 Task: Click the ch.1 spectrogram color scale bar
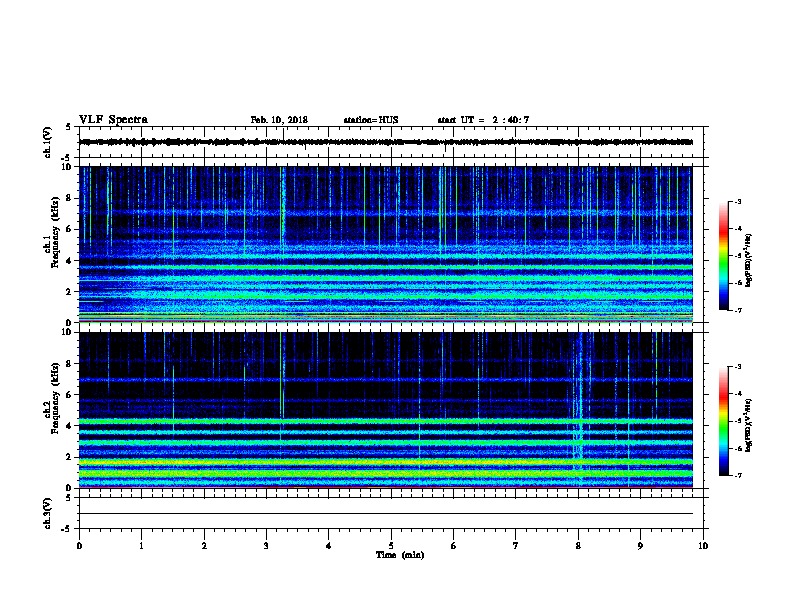pos(723,256)
